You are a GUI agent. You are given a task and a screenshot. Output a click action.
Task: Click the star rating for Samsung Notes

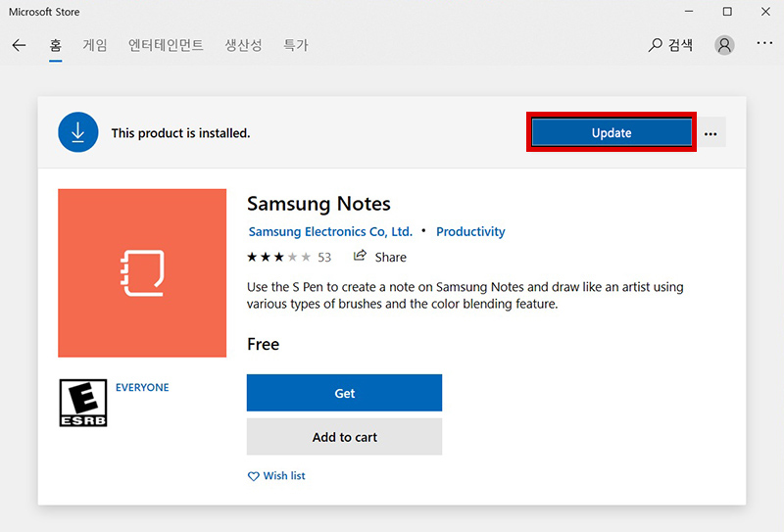pos(278,257)
